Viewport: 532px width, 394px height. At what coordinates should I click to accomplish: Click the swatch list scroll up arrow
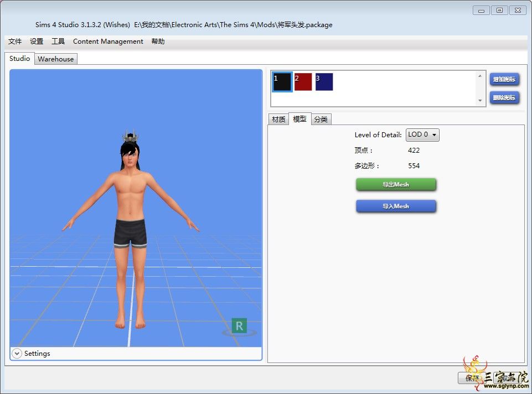coord(480,76)
